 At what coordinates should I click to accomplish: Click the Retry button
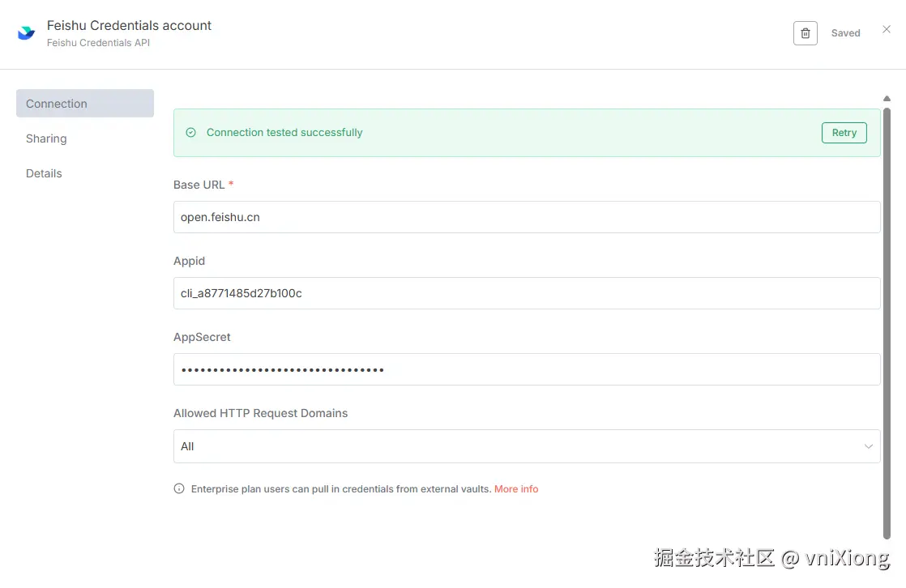[x=844, y=132]
